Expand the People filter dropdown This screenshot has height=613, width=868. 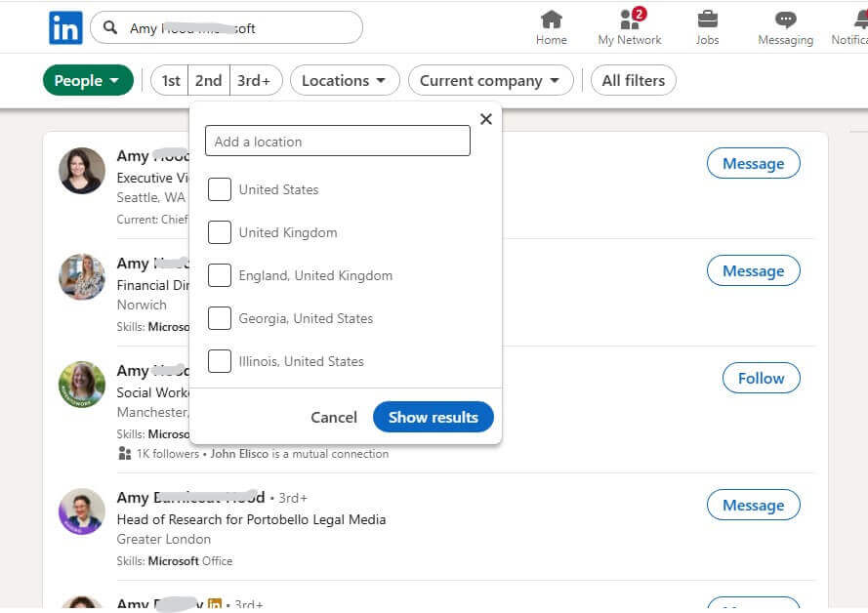point(88,80)
